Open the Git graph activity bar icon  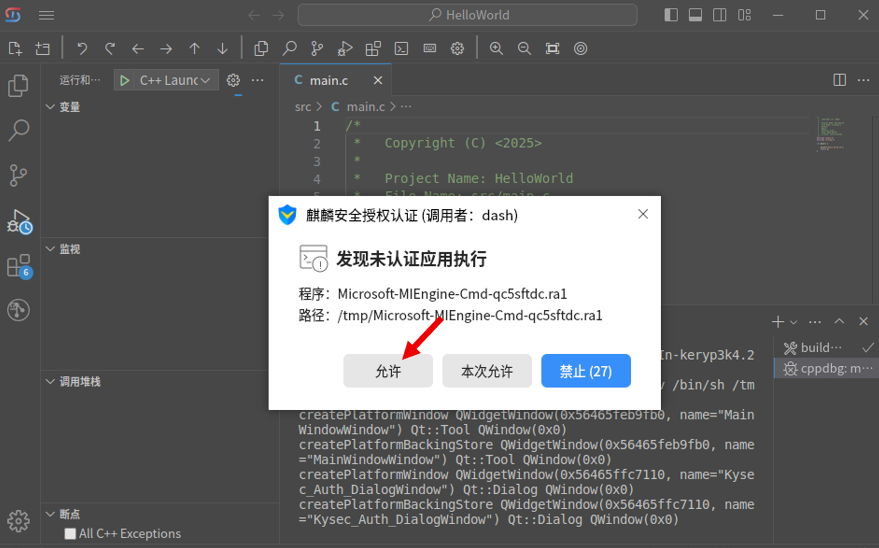click(x=18, y=310)
